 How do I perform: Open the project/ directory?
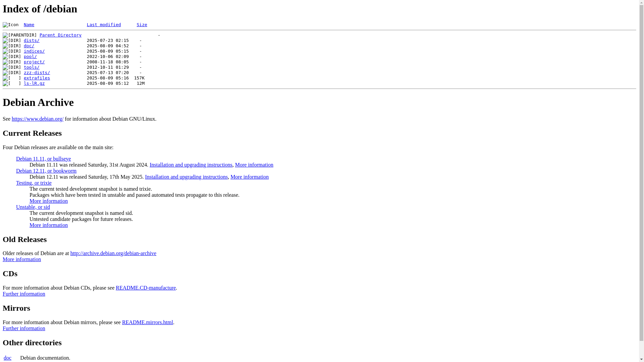[x=34, y=62]
